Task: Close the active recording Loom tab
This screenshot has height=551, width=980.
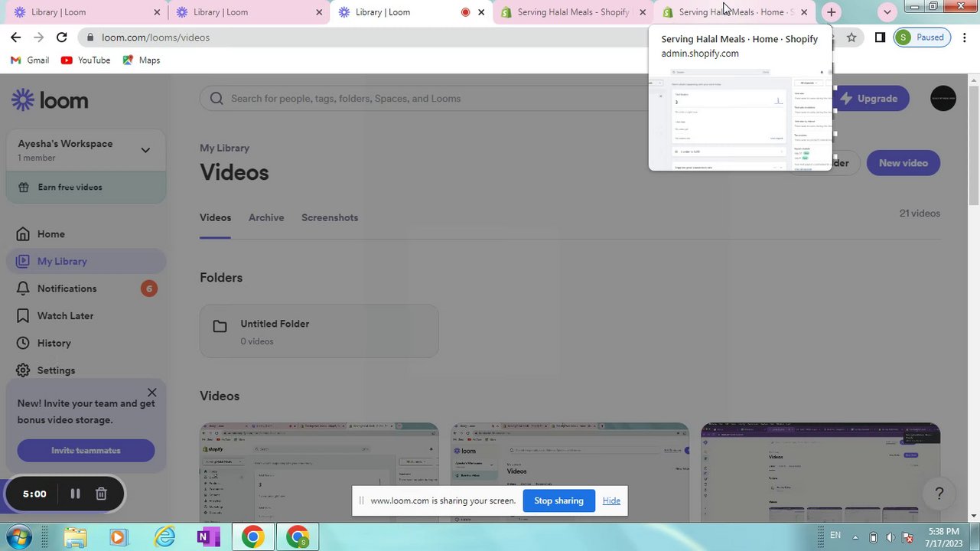Action: click(x=481, y=12)
